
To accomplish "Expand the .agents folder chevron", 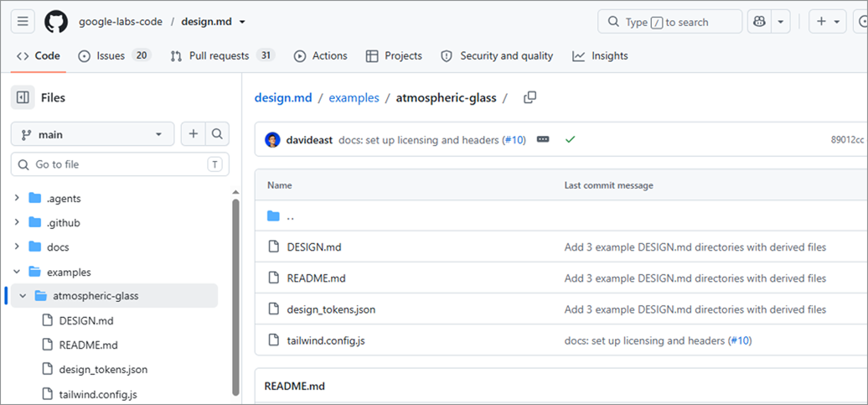I will [17, 198].
